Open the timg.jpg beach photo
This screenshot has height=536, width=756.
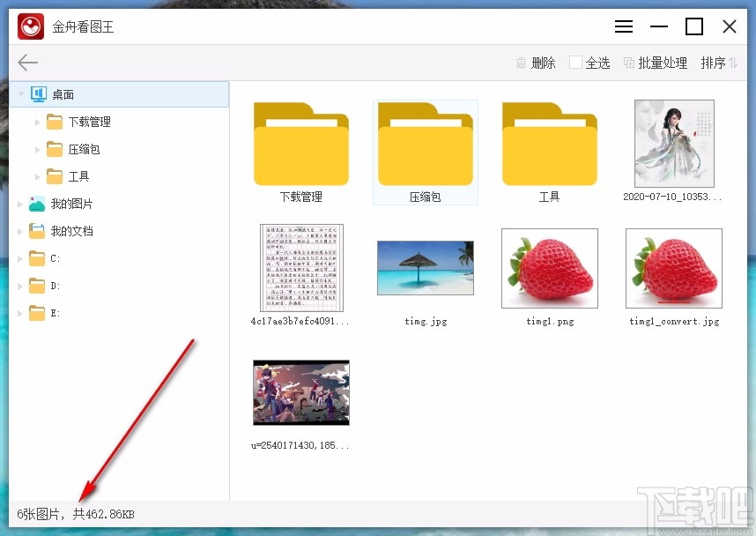click(425, 267)
